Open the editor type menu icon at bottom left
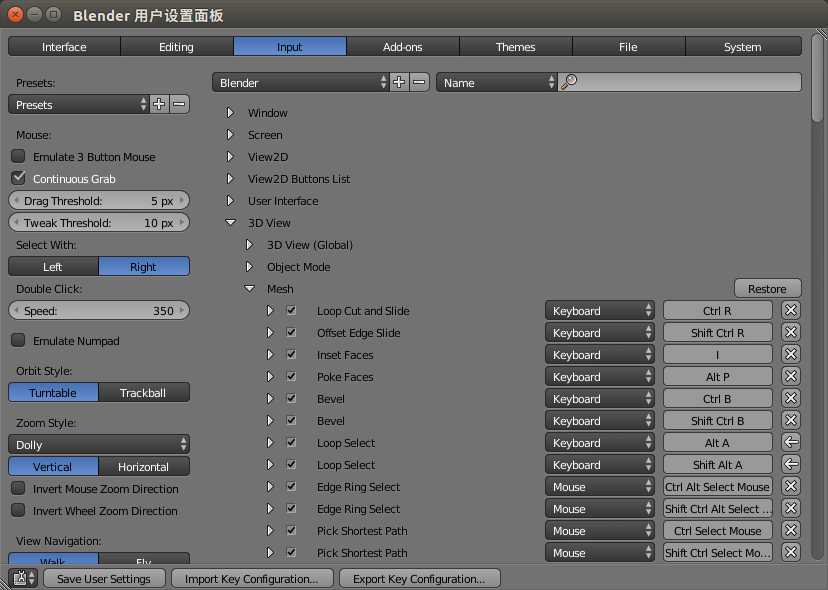This screenshot has height=590, width=828. tap(23, 578)
